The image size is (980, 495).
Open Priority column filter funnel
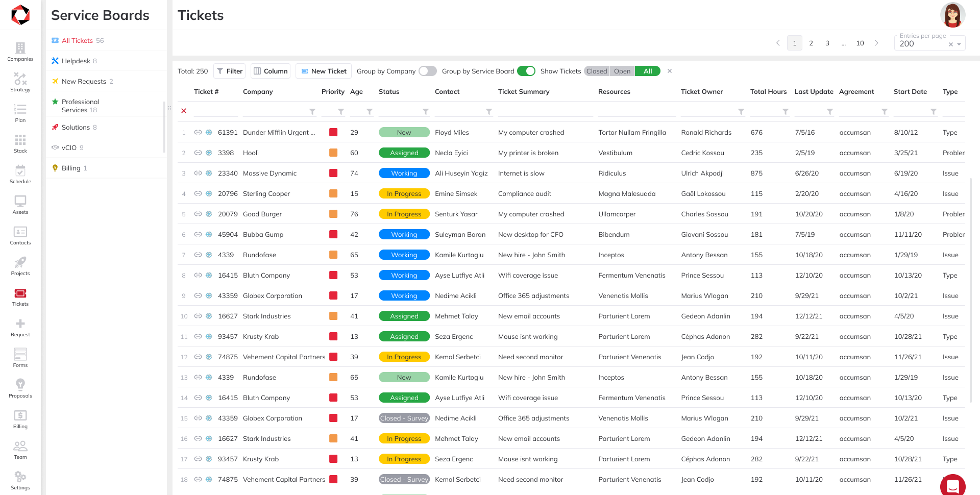(341, 112)
